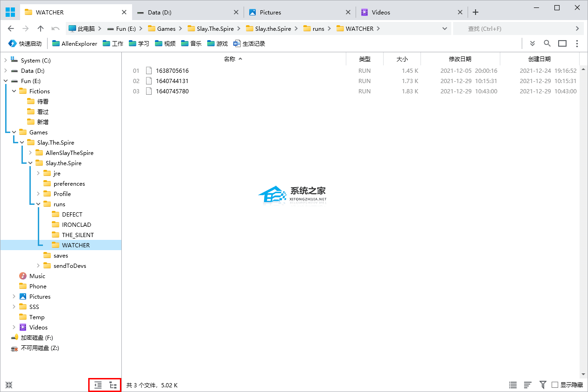Open the three-dot more options menu
Viewport: 588px width, 392px height.
(578, 43)
